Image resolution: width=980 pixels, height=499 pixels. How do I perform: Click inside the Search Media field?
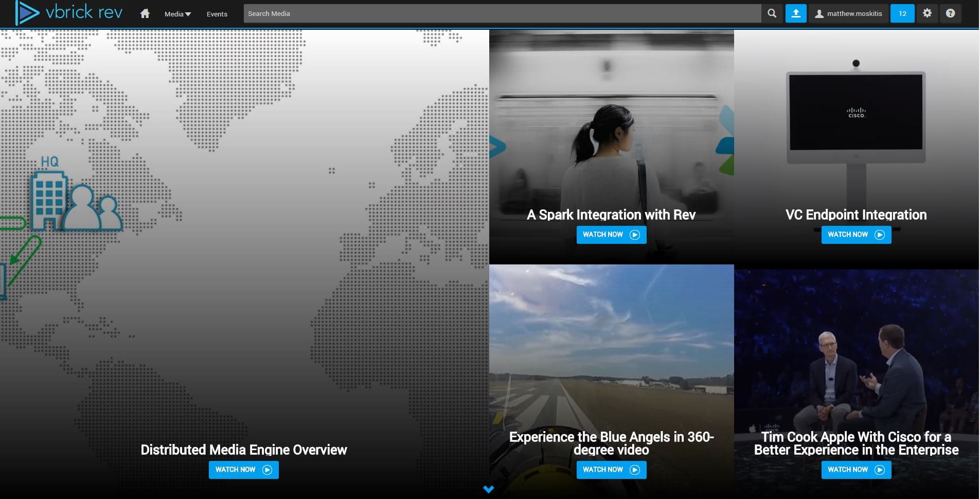coord(502,14)
